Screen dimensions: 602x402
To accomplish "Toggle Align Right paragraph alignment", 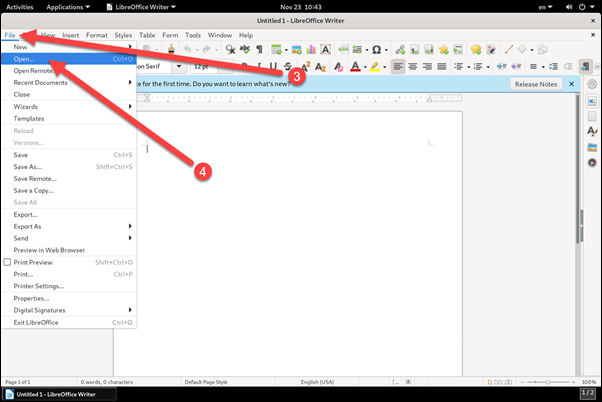I will pyautogui.click(x=427, y=66).
